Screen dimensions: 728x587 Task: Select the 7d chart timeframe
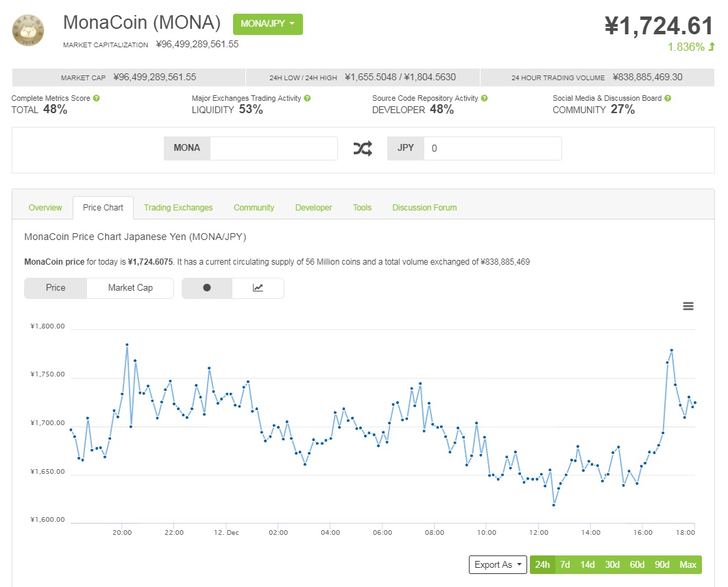coord(565,564)
